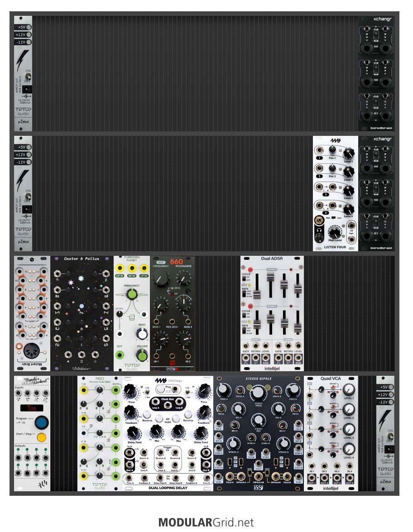Screen dimensions: 413x532
Task: Click the Time B CV input jack
Action: [x=206, y=478]
